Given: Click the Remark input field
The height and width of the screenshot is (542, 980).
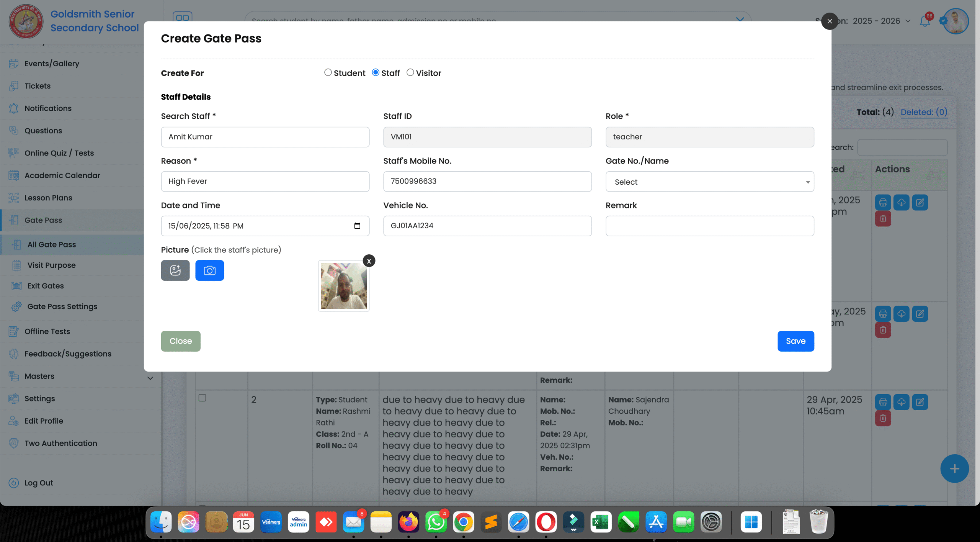Looking at the screenshot, I should click(709, 226).
